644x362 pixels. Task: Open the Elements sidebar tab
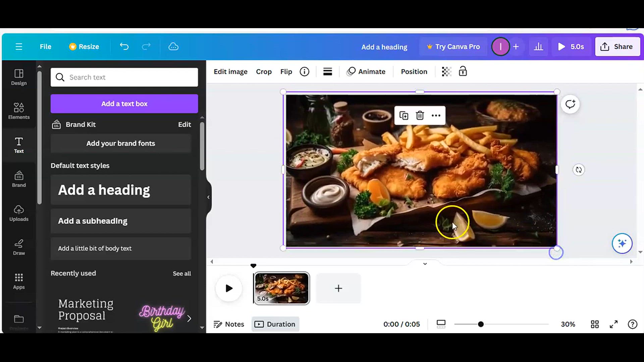(19, 111)
